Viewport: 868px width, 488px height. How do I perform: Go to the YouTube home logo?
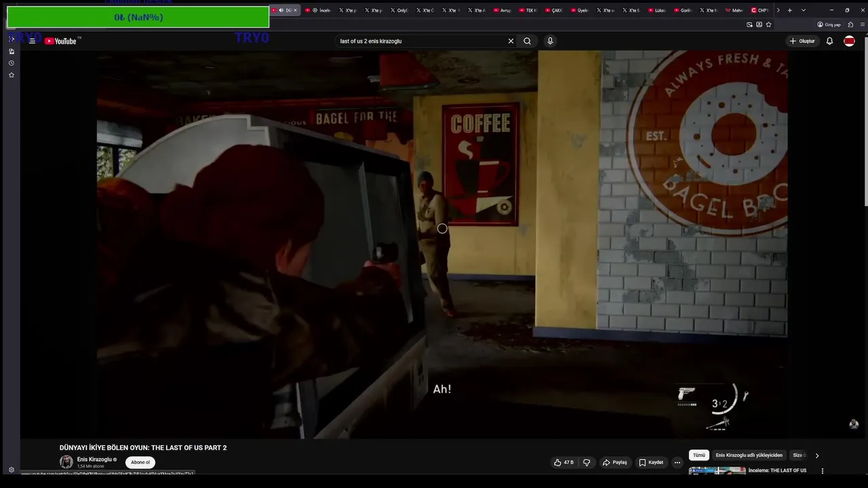(61, 41)
